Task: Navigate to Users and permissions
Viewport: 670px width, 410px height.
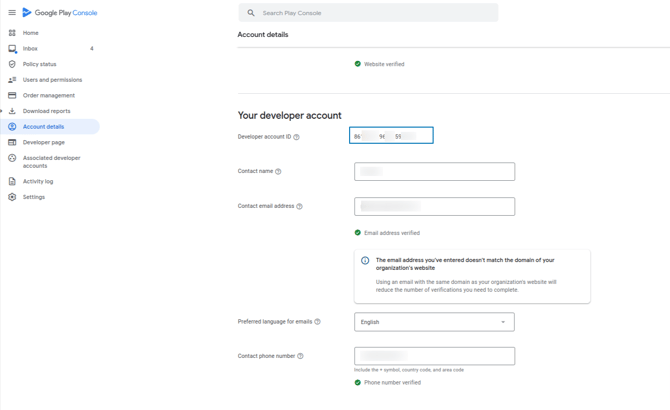Action: point(52,80)
